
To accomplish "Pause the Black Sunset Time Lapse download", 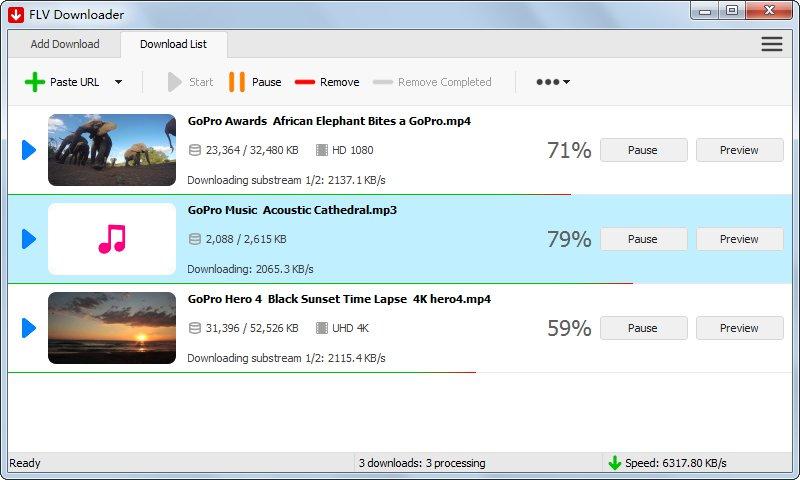I will 643,328.
